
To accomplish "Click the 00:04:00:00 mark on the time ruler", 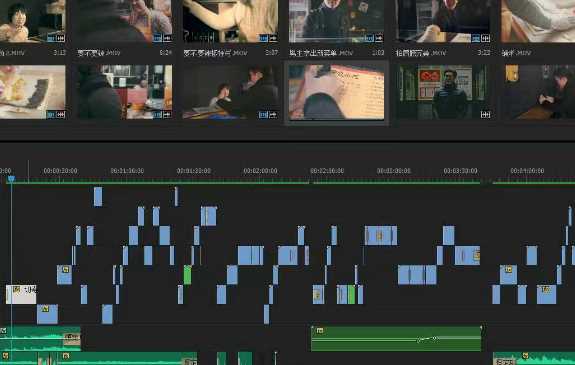I will pyautogui.click(x=527, y=171).
